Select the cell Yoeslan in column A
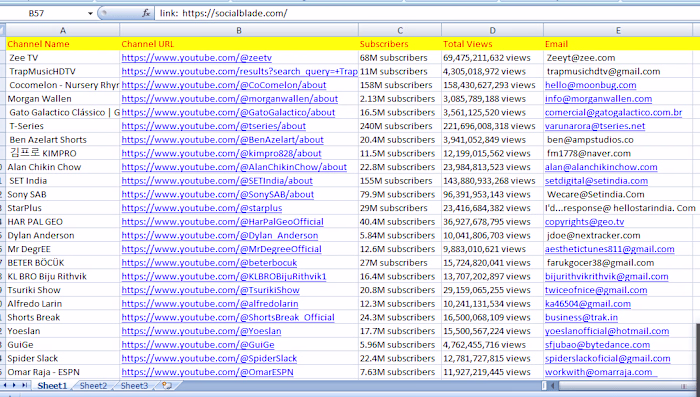Screen dimensions: 700x397 pos(63,331)
